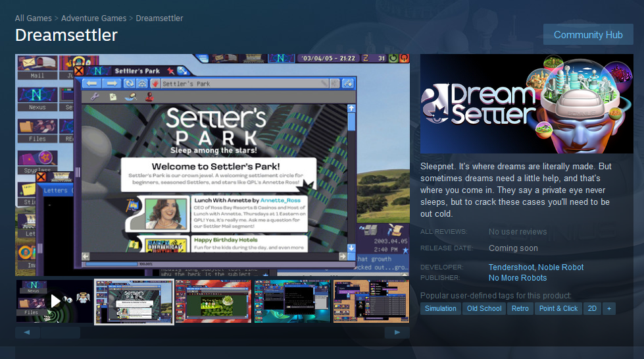Select the Point & Click tag
644x359 pixels.
[558, 308]
